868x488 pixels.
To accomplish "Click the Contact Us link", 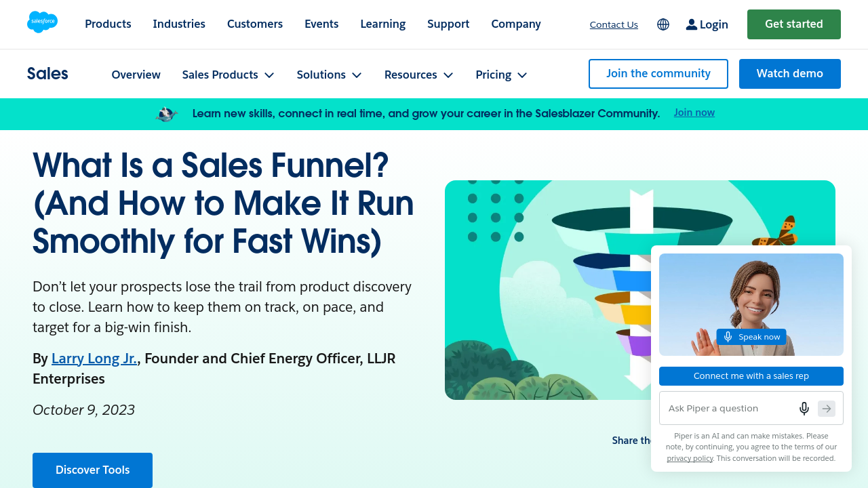I will pos(614,24).
